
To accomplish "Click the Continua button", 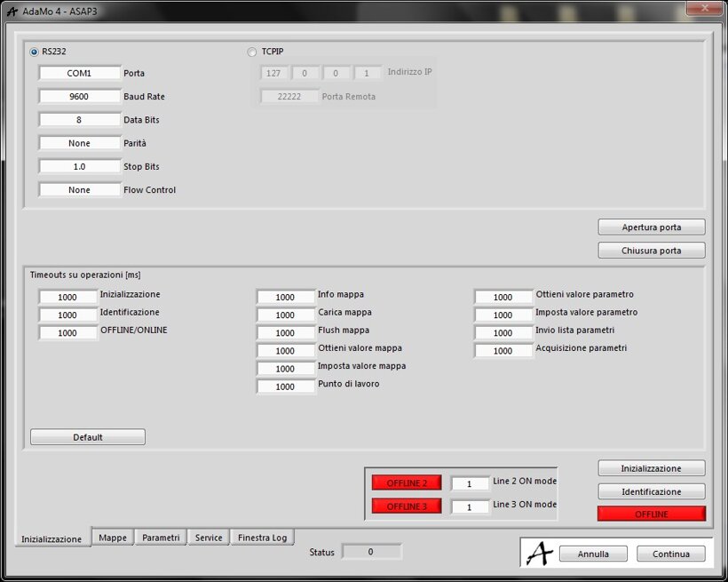I will 670,554.
